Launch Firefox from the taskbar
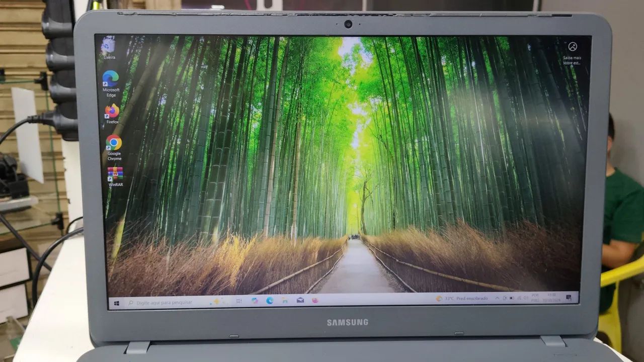 point(315,300)
